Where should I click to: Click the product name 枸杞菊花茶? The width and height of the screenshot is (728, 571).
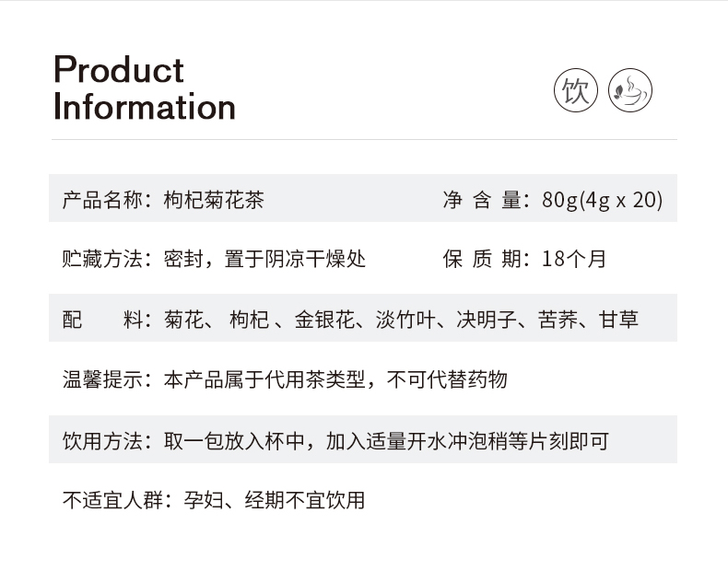coord(214,199)
